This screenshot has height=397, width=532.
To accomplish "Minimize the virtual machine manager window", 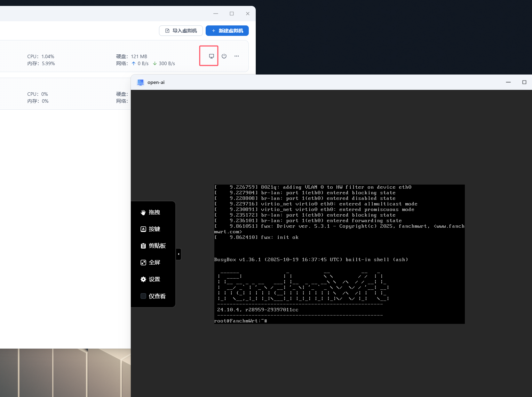I will pos(216,14).
